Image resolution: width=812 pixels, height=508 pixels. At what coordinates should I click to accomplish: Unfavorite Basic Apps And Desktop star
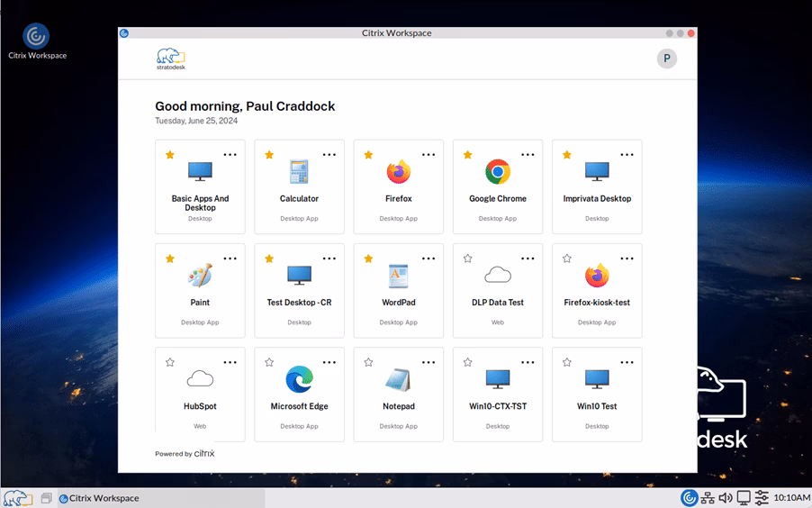click(170, 155)
